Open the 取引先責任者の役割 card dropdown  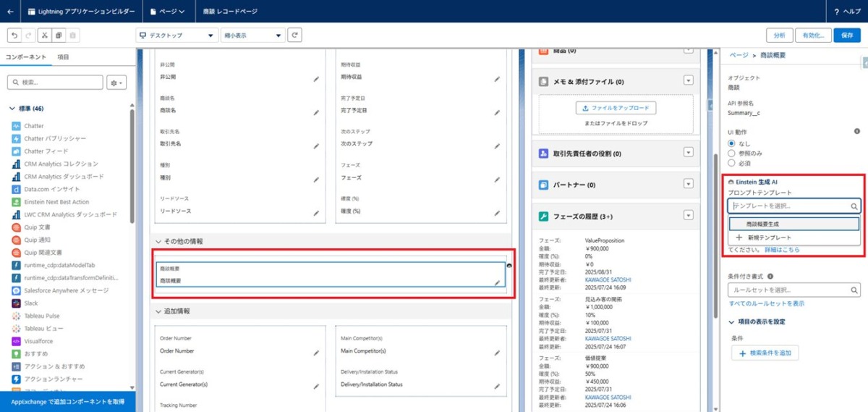click(688, 152)
